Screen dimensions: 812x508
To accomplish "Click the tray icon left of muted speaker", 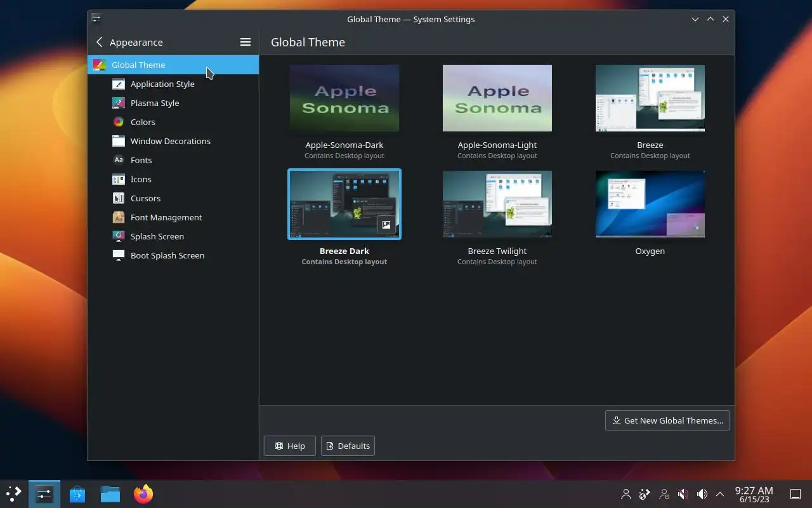I will [x=664, y=494].
